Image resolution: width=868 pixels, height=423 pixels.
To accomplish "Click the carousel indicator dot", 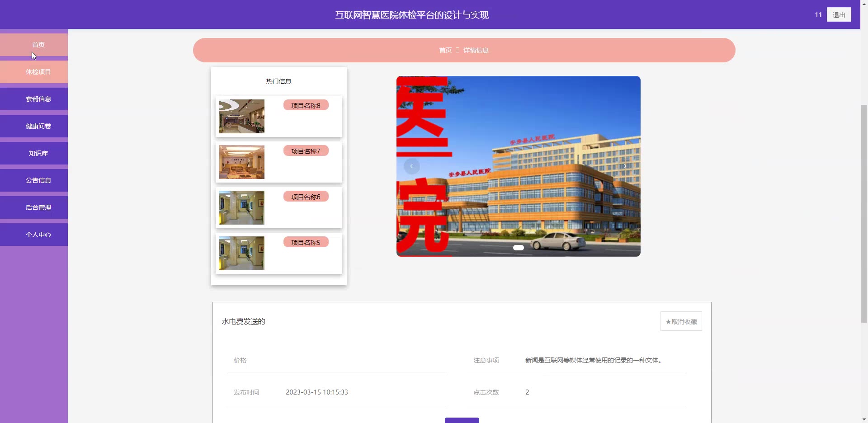I will [x=519, y=248].
